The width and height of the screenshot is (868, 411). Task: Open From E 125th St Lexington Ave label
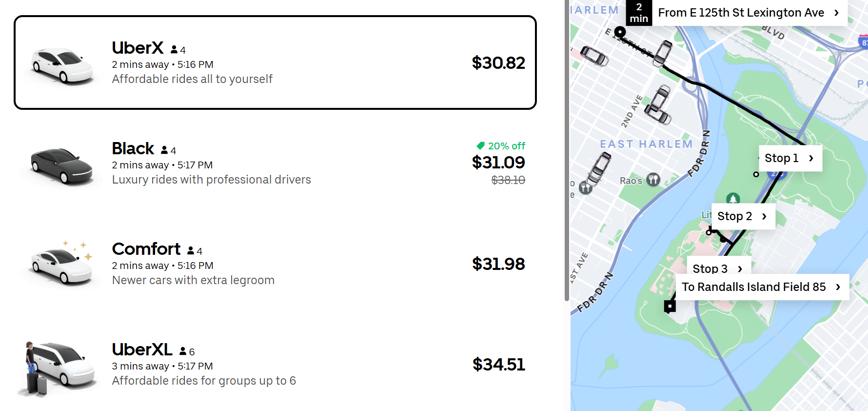click(746, 13)
